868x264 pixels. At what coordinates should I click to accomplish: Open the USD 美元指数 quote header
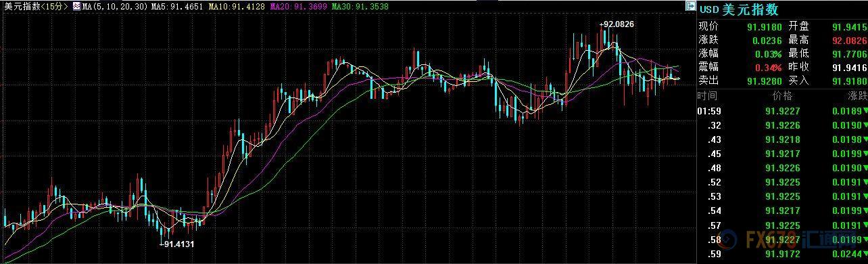tap(738, 9)
